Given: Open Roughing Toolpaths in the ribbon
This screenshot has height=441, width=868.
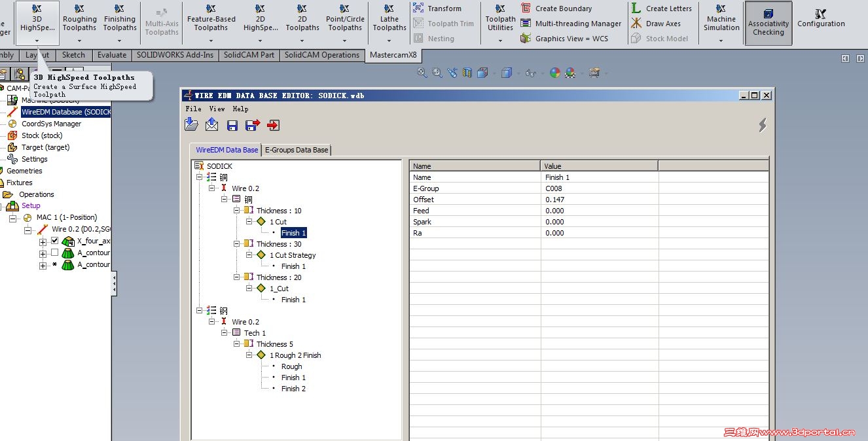Looking at the screenshot, I should point(80,23).
